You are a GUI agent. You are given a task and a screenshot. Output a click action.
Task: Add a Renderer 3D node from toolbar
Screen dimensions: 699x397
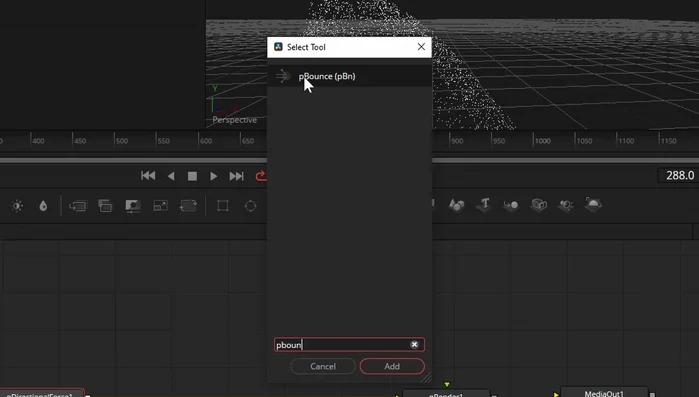coord(593,205)
